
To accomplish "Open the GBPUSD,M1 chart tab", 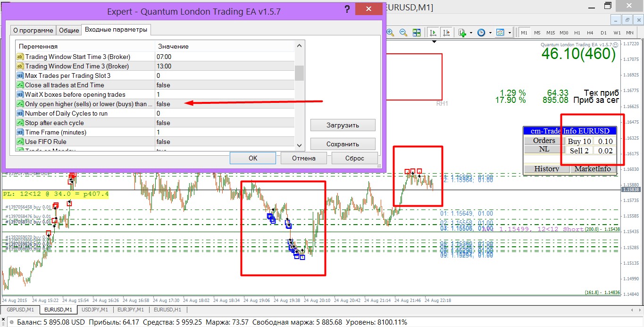I will [20, 310].
